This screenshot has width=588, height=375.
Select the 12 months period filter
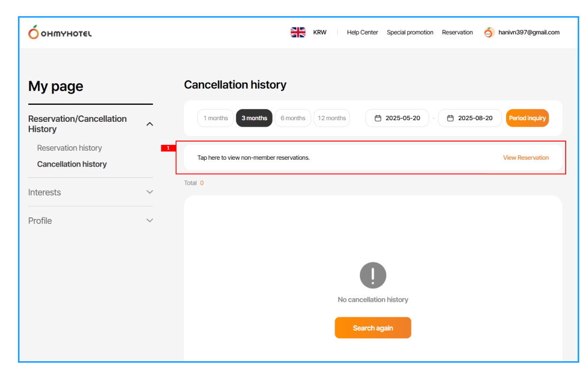click(331, 118)
